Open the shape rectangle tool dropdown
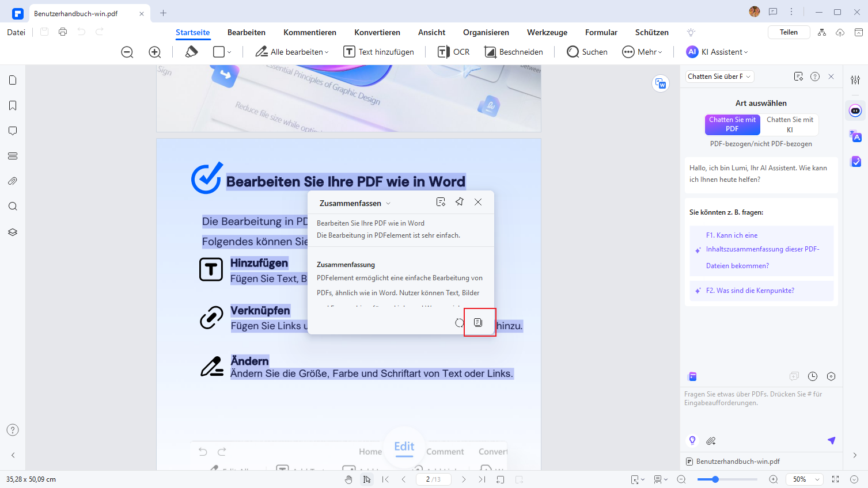This screenshot has width=868, height=488. pyautogui.click(x=222, y=52)
